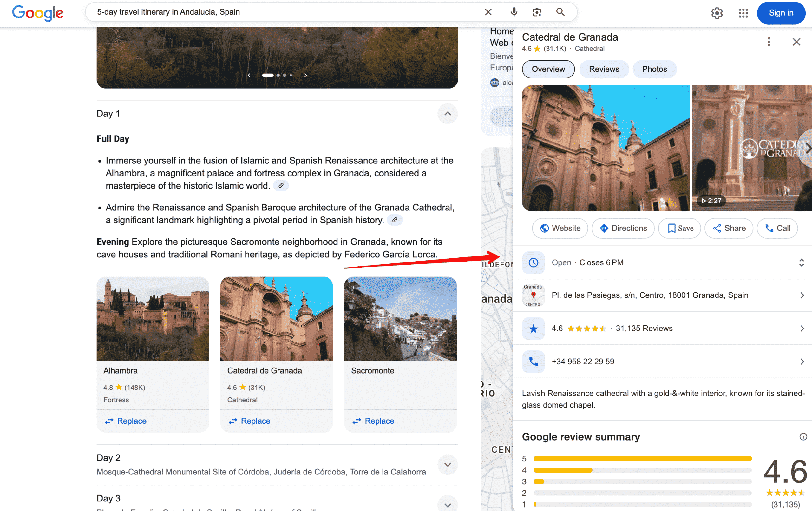Replace Catedral de Granada in itinerary
Image resolution: width=812 pixels, height=511 pixels.
point(249,421)
